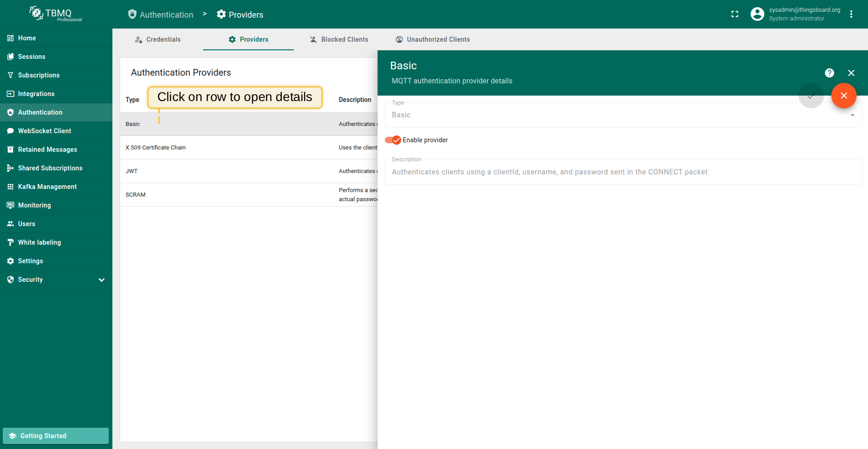Go to the Unauthorized Clients tab

click(x=432, y=39)
